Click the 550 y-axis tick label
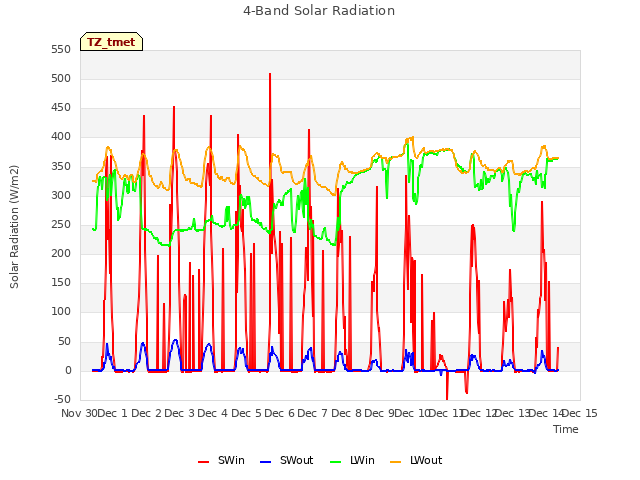 pyautogui.click(x=61, y=49)
